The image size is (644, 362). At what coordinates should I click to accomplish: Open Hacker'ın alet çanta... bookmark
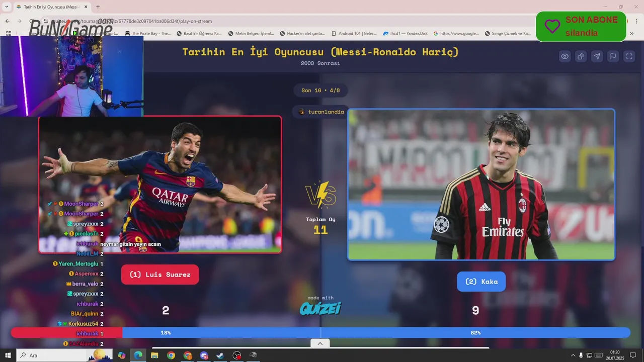point(302,34)
